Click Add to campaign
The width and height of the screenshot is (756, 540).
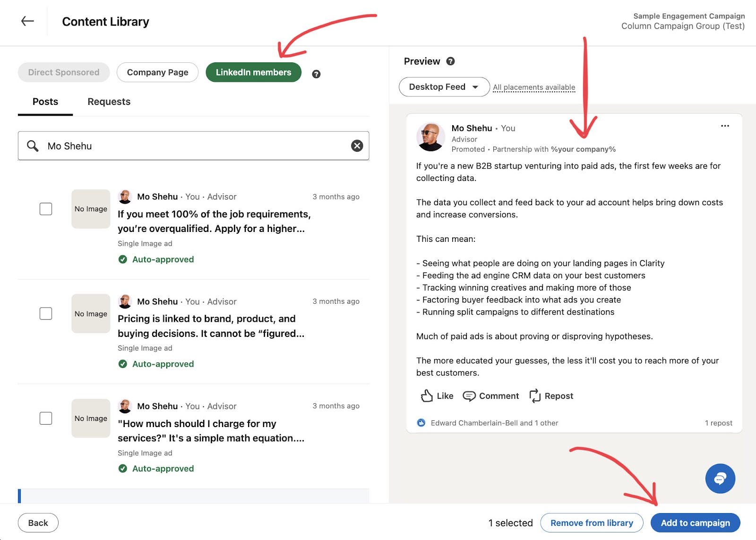tap(695, 523)
